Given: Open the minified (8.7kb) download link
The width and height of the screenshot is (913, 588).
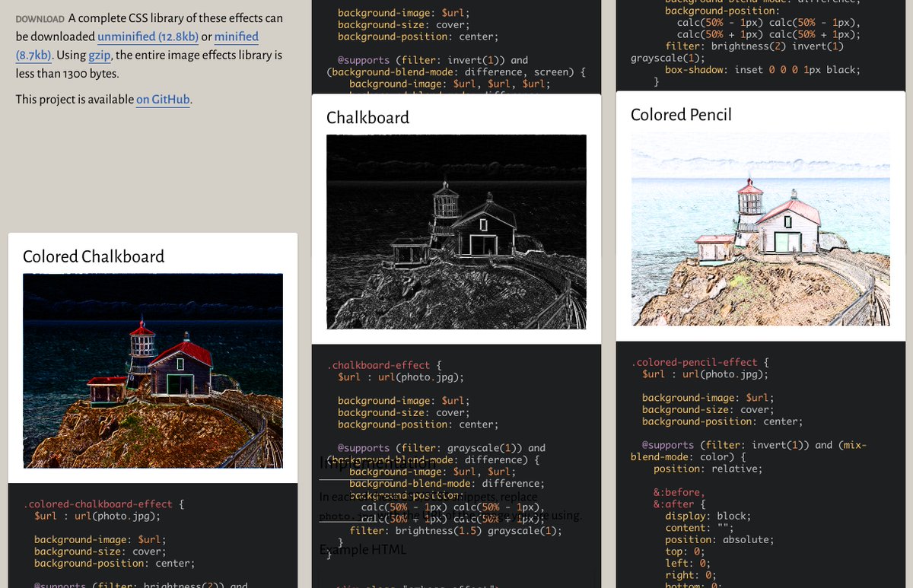Looking at the screenshot, I should coord(137,46).
